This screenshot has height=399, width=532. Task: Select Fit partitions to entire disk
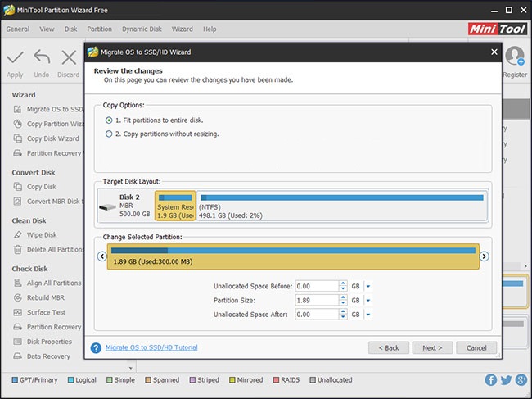click(x=109, y=120)
